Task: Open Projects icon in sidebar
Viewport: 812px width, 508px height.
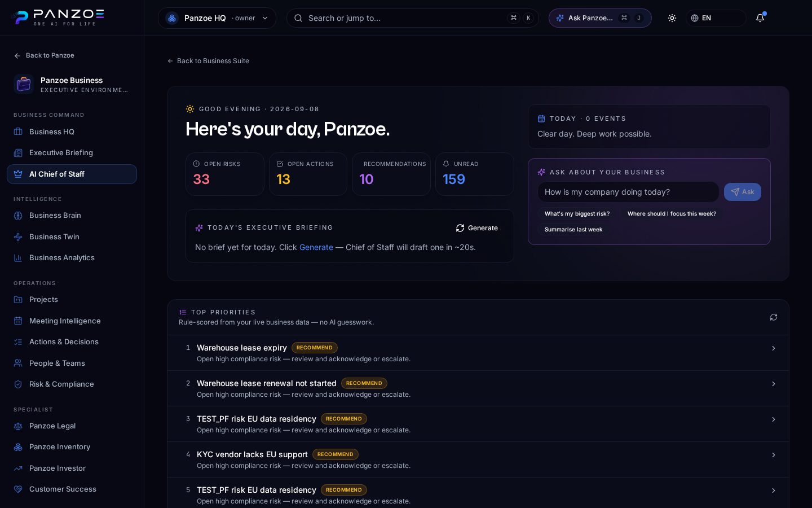Action: click(x=18, y=300)
